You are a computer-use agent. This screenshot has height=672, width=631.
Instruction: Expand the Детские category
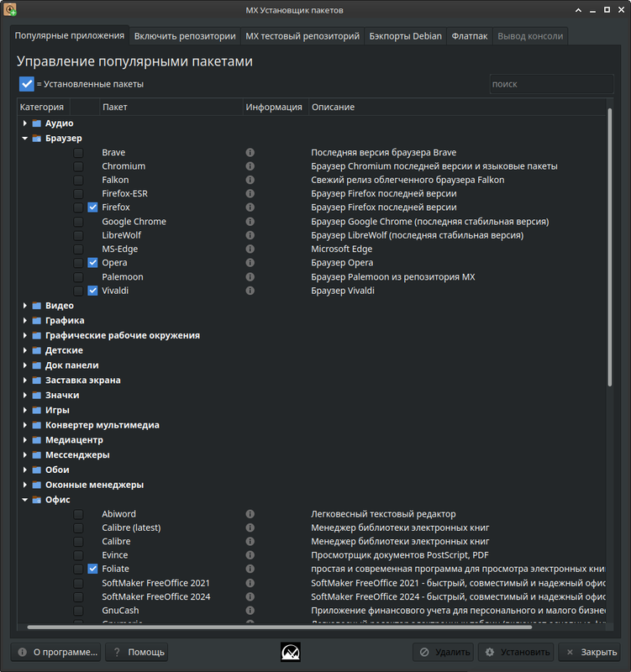(25, 350)
